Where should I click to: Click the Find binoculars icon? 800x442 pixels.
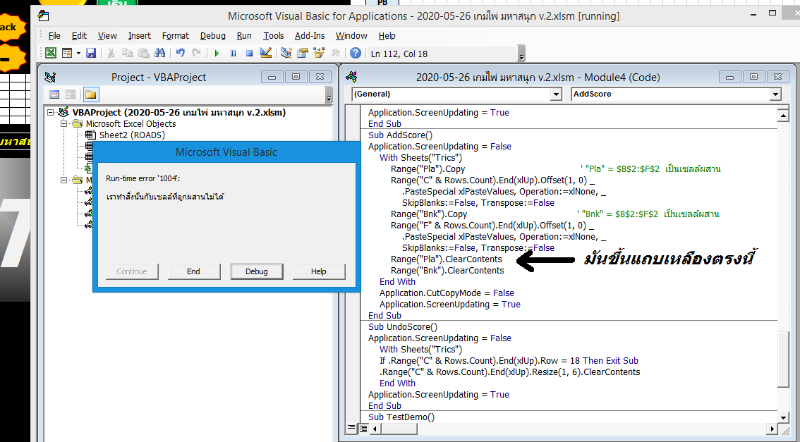point(160,53)
